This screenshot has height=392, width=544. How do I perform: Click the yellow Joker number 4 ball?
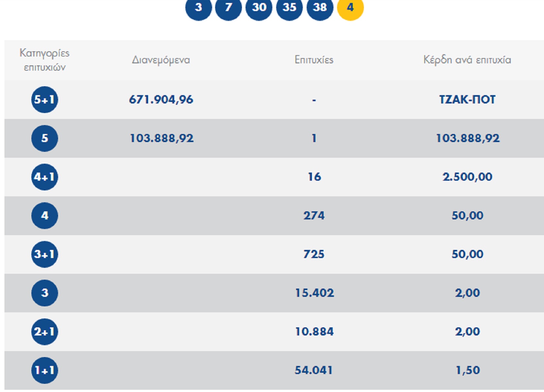pyautogui.click(x=350, y=8)
